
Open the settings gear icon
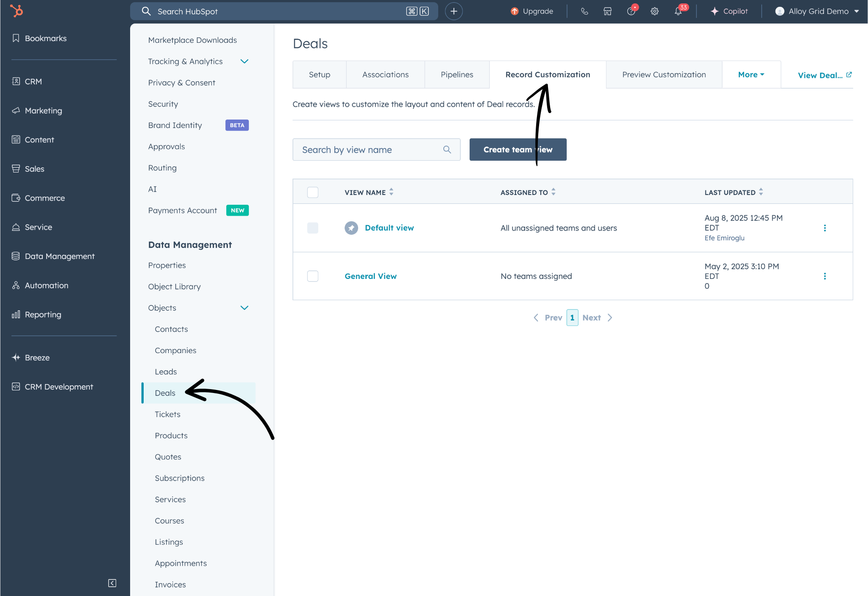pyautogui.click(x=654, y=11)
